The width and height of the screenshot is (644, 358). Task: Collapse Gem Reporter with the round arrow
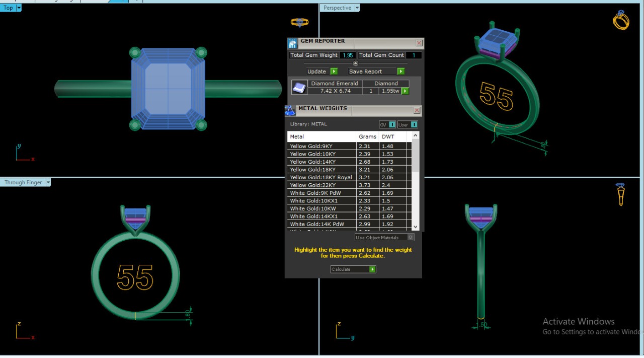(x=356, y=63)
